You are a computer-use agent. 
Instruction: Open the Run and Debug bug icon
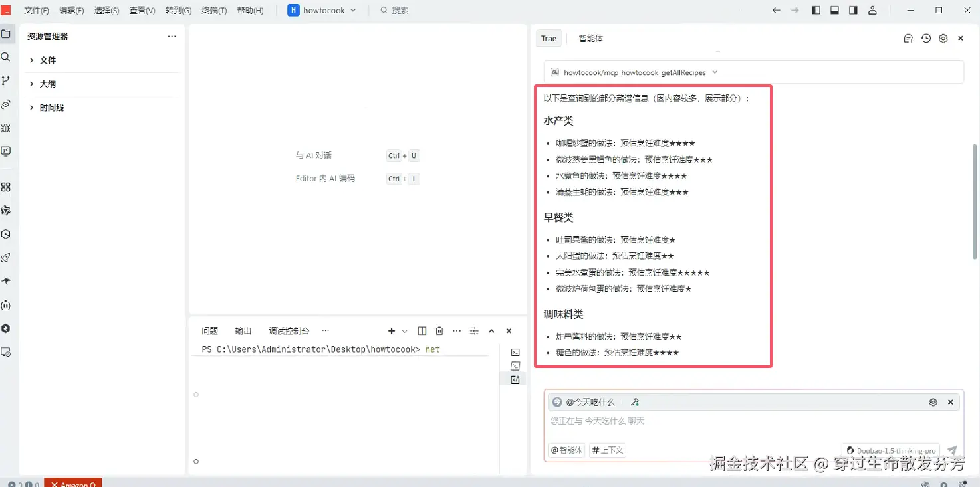click(6, 128)
